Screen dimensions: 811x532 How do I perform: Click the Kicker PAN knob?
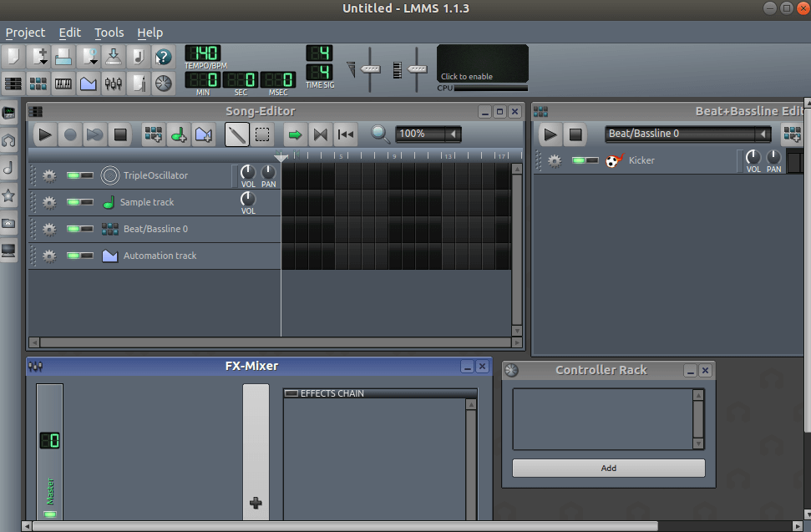[773, 157]
